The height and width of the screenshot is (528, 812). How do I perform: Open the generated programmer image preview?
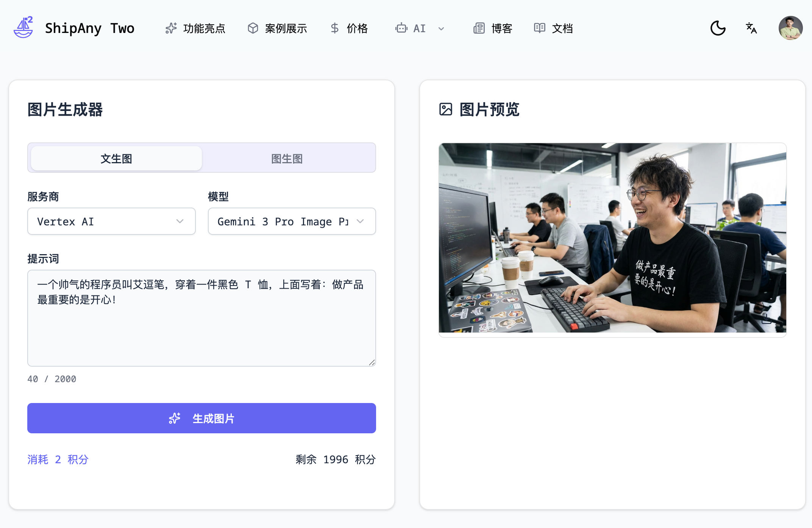pyautogui.click(x=612, y=238)
